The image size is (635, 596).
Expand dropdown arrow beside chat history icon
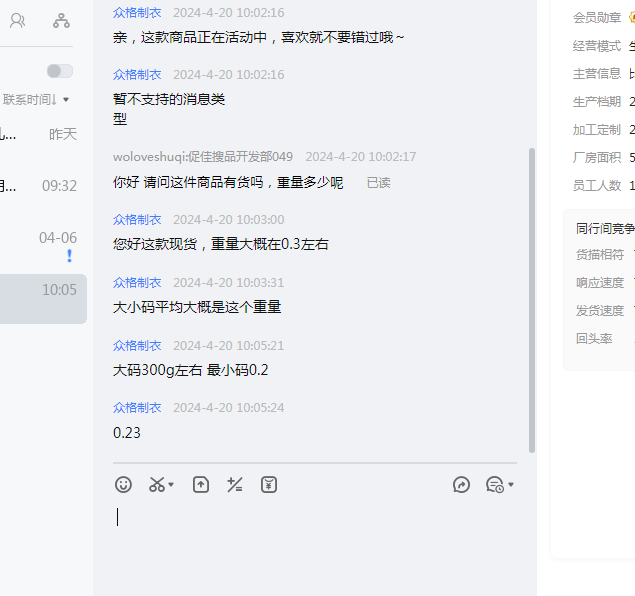[x=511, y=486]
